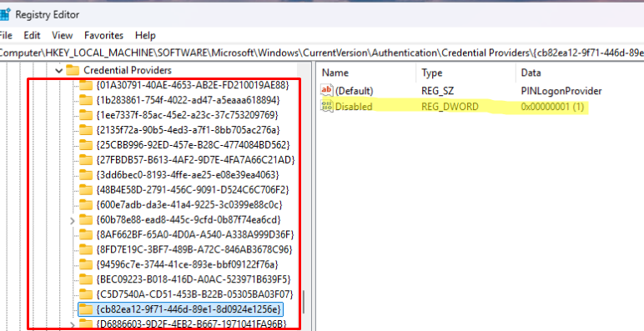Viewport: 644px width, 331px height.
Task: Select key {60b78e88-ead8-445c-9cfd-0b87f74ea6cd}
Action: pyautogui.click(x=189, y=220)
